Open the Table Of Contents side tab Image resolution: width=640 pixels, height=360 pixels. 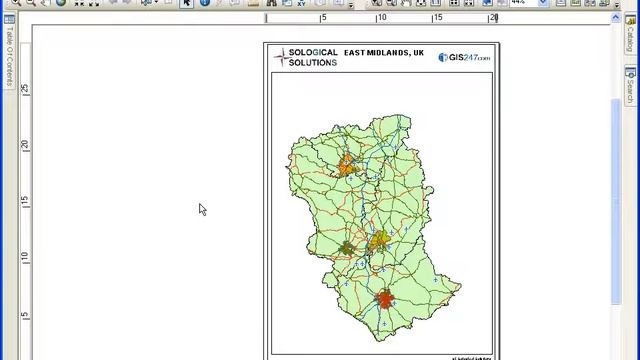pyautogui.click(x=9, y=51)
